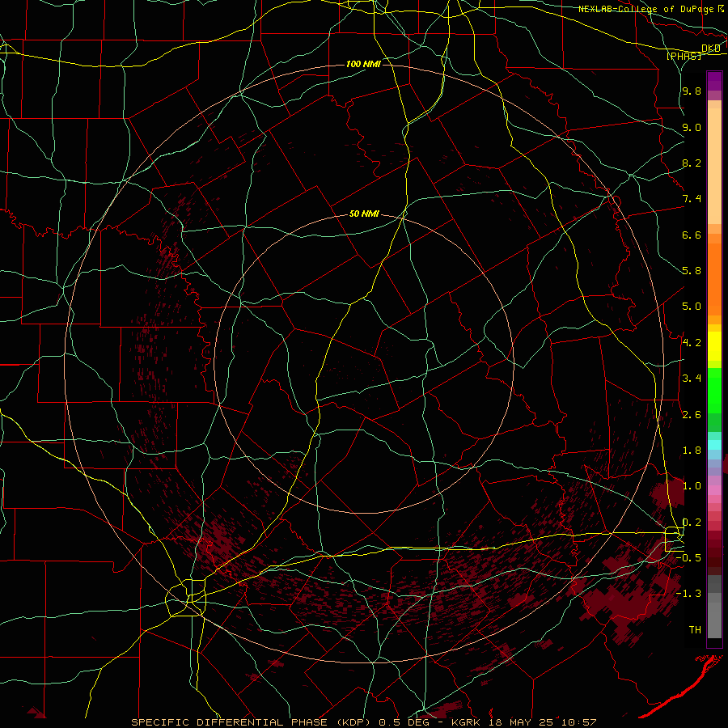Click the 7.4 scale value
This screenshot has height=728, width=728.
click(x=692, y=199)
